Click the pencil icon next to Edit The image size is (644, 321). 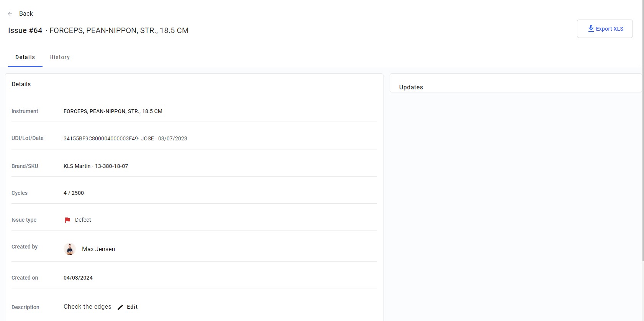(120, 307)
